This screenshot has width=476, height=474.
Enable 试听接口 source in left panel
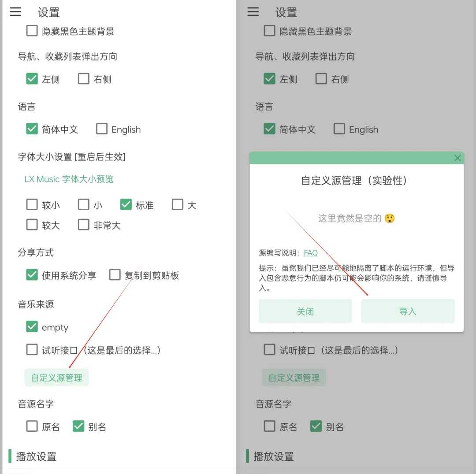click(x=32, y=349)
